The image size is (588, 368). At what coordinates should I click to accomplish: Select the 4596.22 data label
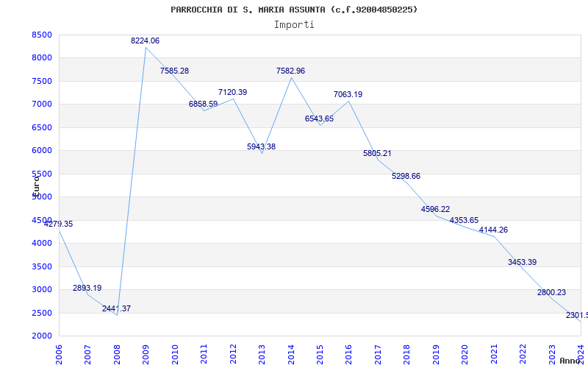[435, 209]
